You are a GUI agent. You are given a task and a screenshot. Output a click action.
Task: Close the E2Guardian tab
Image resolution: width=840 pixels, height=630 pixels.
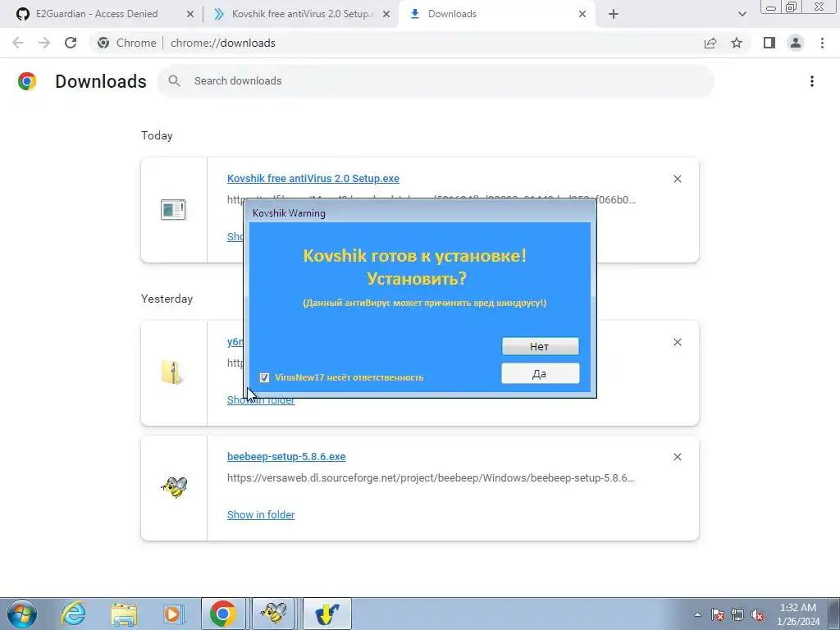click(x=189, y=14)
